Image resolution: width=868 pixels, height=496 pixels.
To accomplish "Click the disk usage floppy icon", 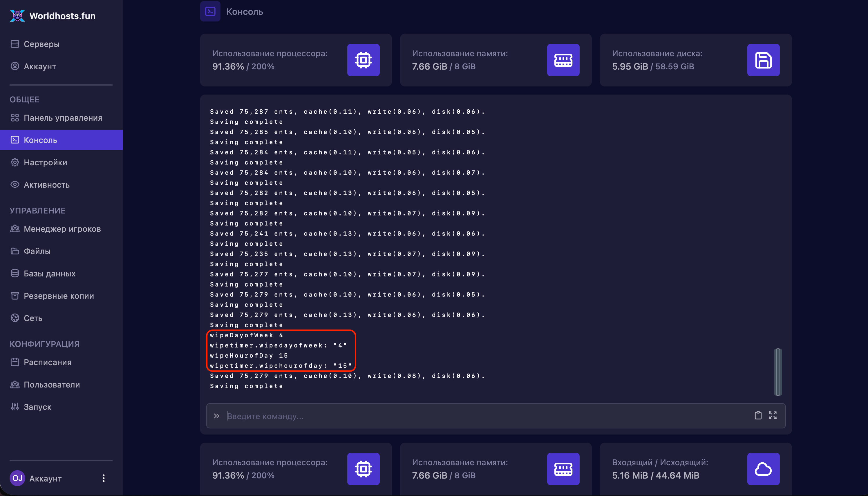I will (763, 60).
